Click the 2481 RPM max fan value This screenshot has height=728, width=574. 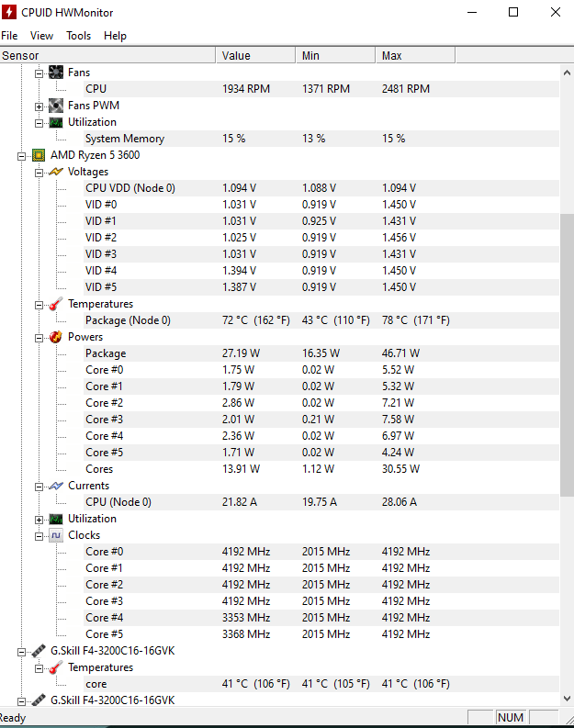click(406, 89)
